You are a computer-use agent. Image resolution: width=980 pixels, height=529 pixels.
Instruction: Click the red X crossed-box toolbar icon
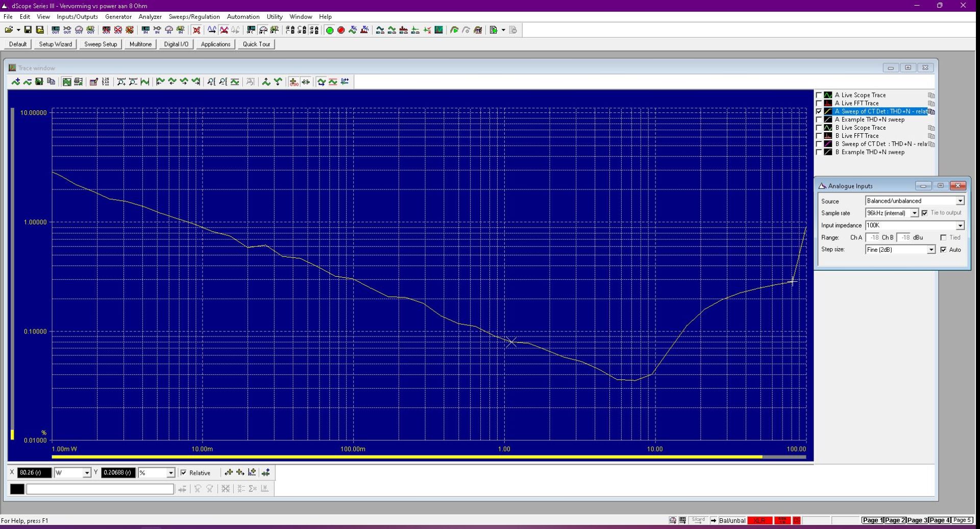click(197, 30)
